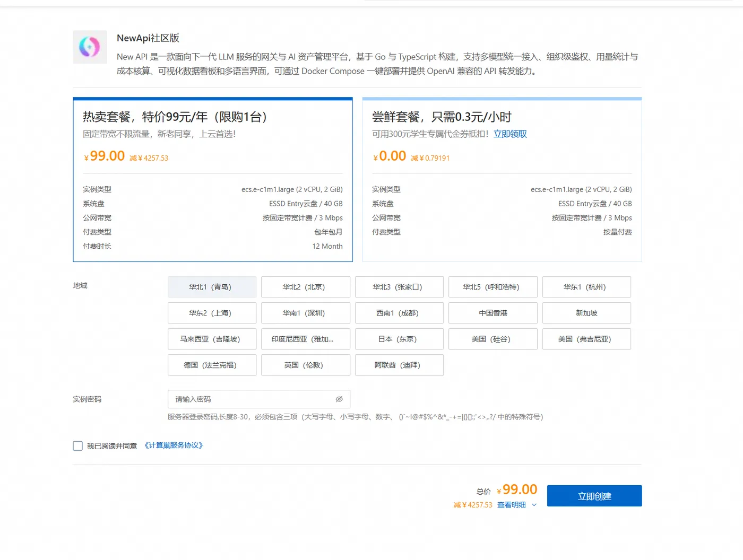This screenshot has width=743, height=560.
Task: Click the 地域 region label
Action: (x=80, y=286)
